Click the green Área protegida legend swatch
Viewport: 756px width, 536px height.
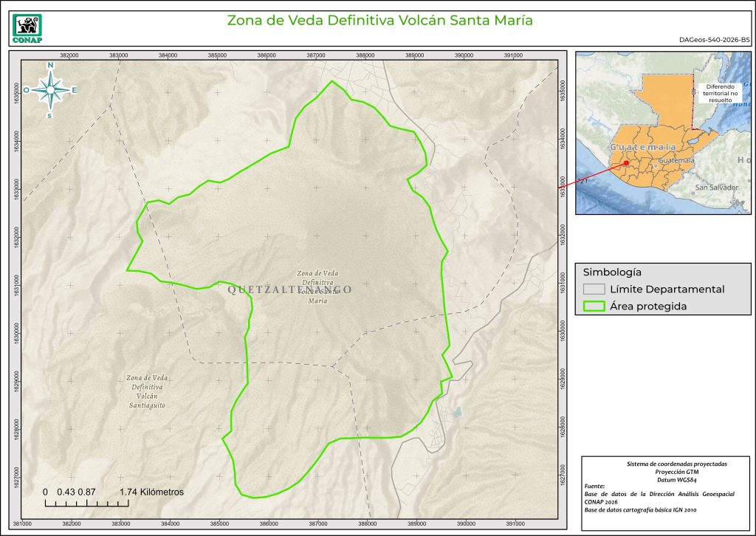[x=594, y=306]
